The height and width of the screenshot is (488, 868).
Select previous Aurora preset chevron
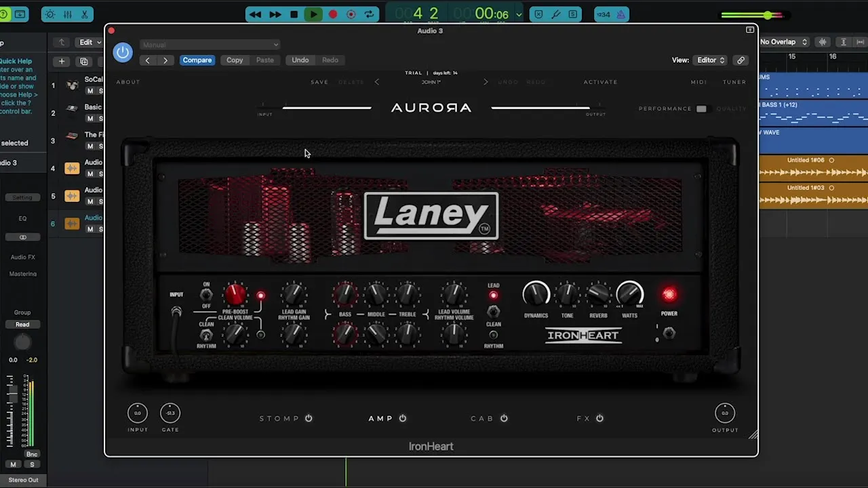click(377, 82)
